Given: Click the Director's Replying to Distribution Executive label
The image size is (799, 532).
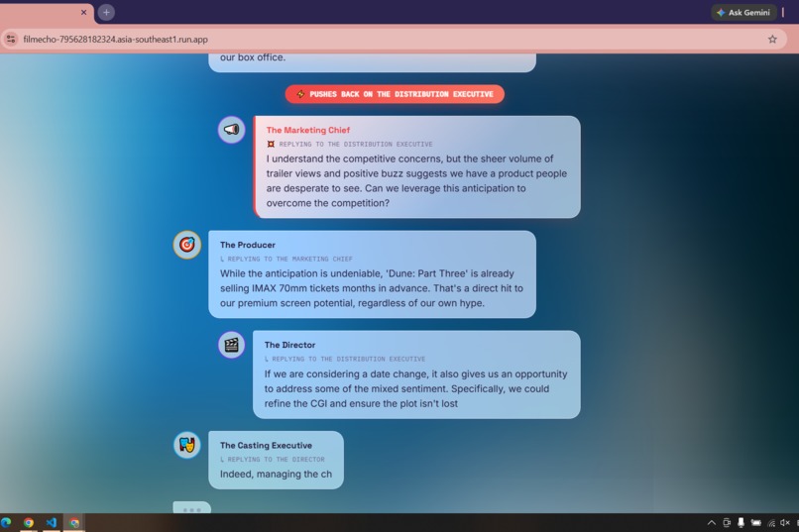Looking at the screenshot, I should click(344, 359).
